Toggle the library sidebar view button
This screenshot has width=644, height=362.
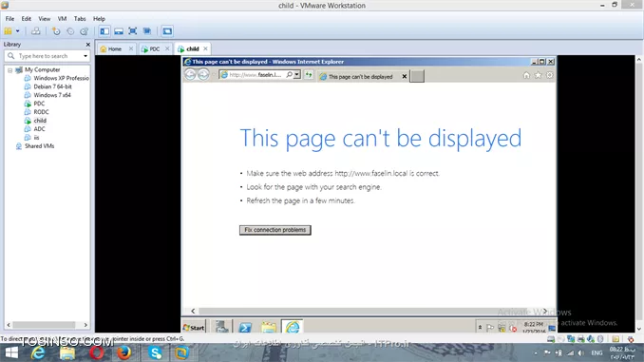point(104,31)
